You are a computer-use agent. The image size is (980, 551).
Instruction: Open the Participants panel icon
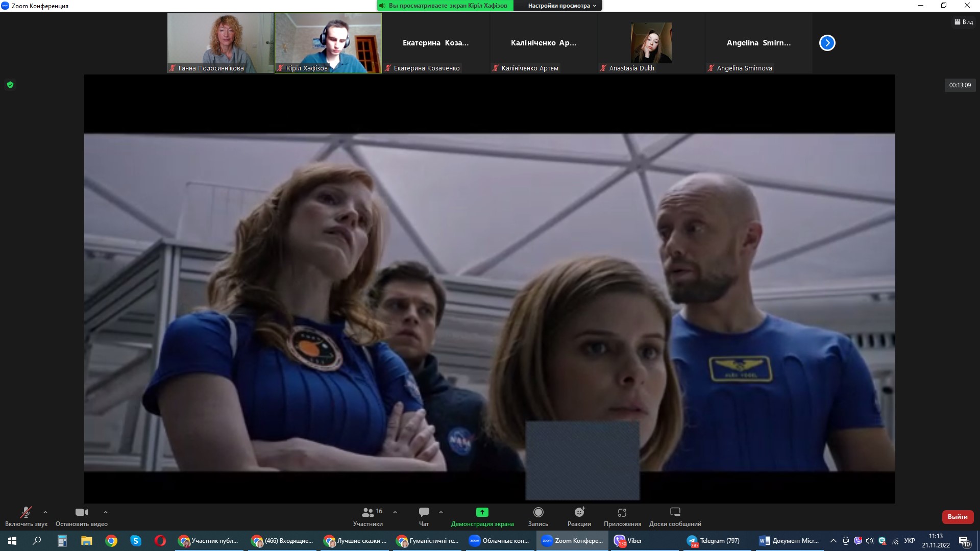(367, 512)
